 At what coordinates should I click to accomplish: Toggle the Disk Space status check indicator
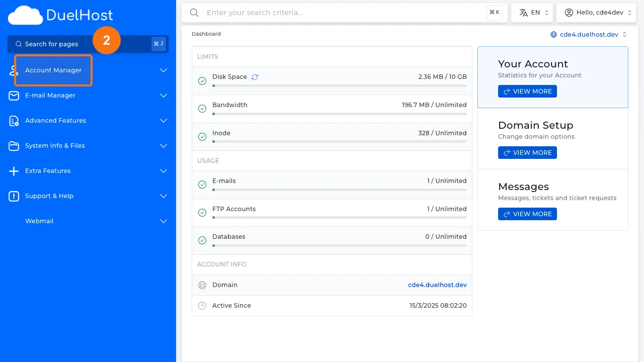point(202,80)
